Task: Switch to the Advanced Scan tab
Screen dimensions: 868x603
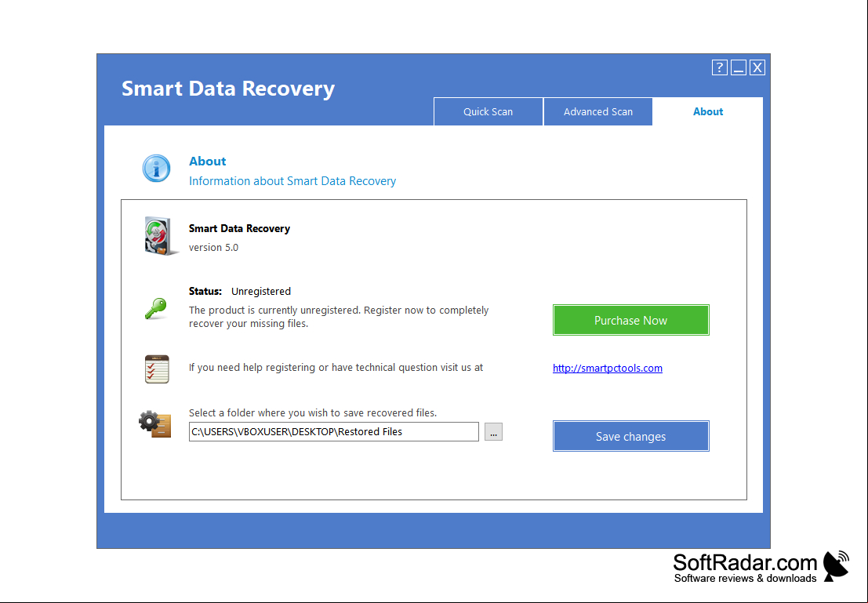Action: 597,111
